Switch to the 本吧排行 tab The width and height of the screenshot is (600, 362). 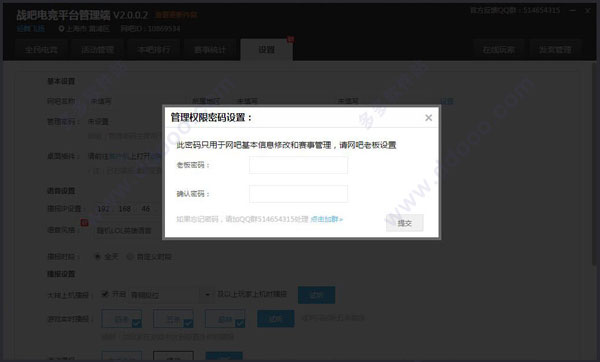153,50
